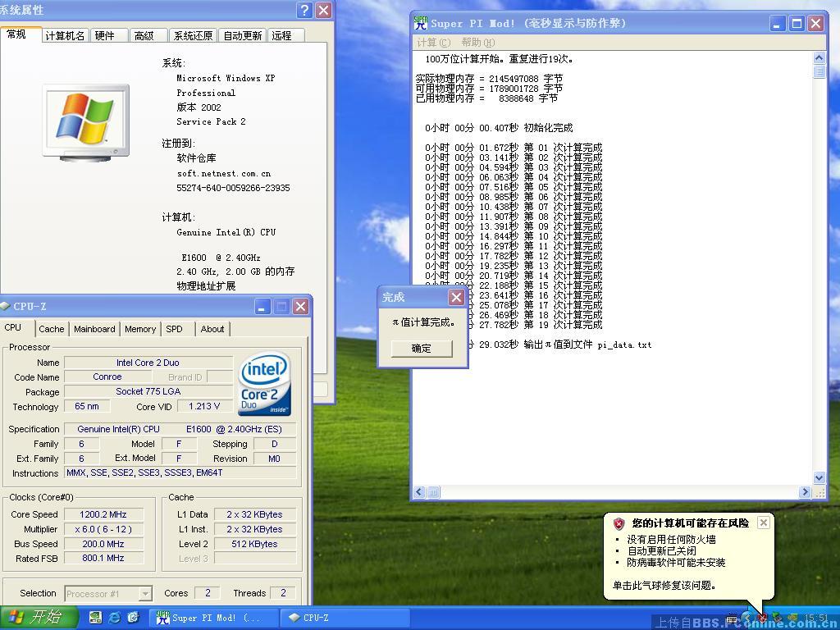Open Internet Explorer from quick launch
Viewport: 840px width, 630px height.
115,617
